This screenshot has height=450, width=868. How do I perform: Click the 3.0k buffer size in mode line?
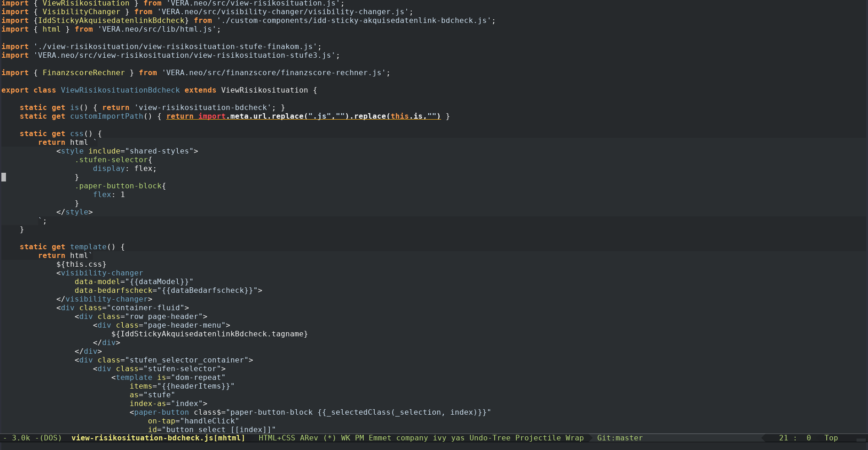click(21, 438)
